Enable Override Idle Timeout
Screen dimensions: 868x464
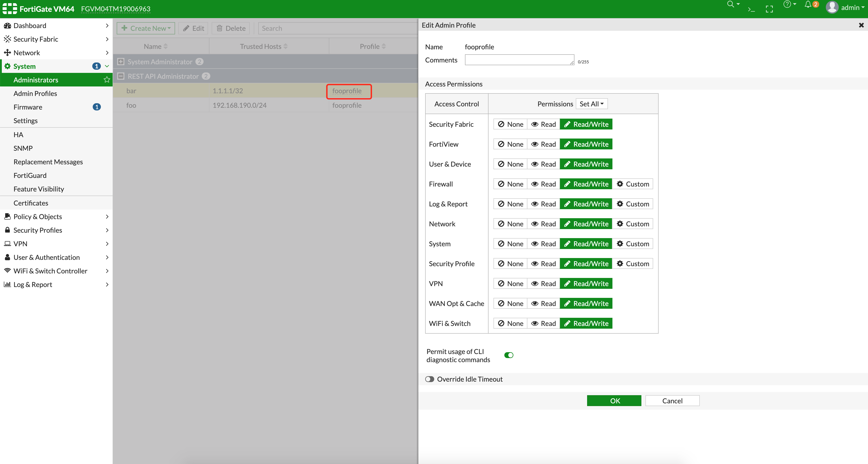430,379
